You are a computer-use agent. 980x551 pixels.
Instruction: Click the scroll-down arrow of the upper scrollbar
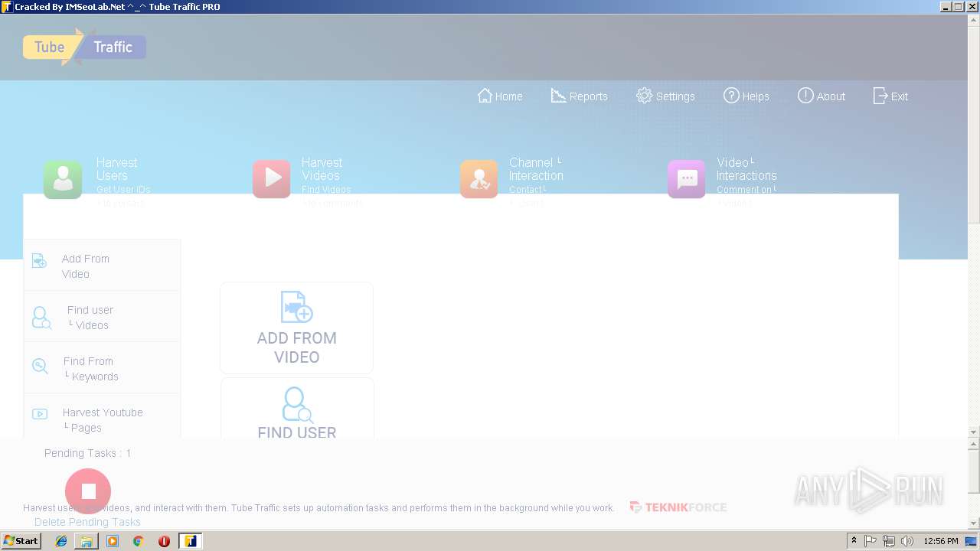[974, 432]
